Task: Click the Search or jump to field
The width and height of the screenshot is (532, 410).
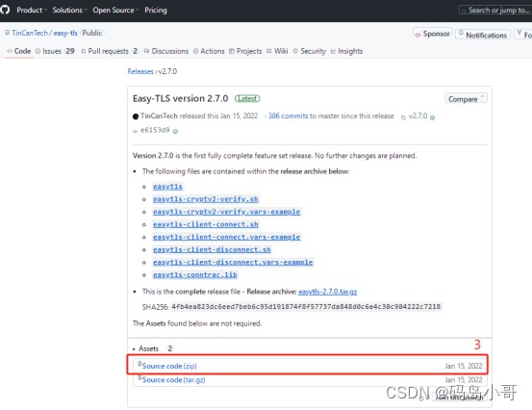Action: [495, 11]
